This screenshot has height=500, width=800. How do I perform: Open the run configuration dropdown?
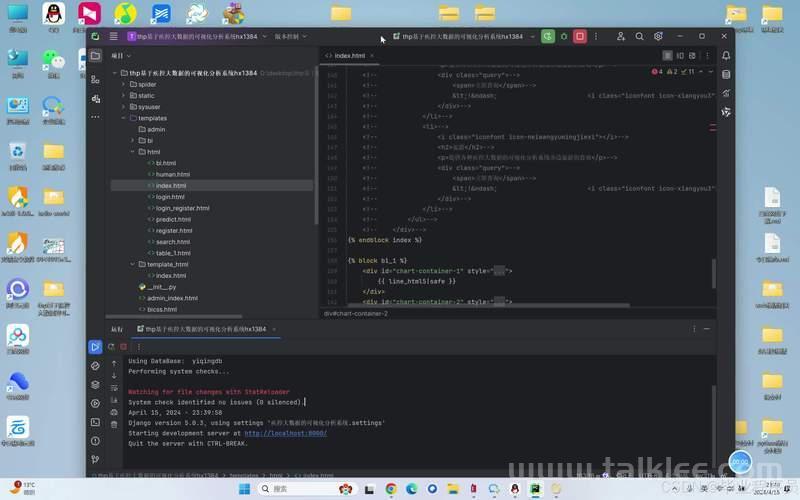click(463, 36)
